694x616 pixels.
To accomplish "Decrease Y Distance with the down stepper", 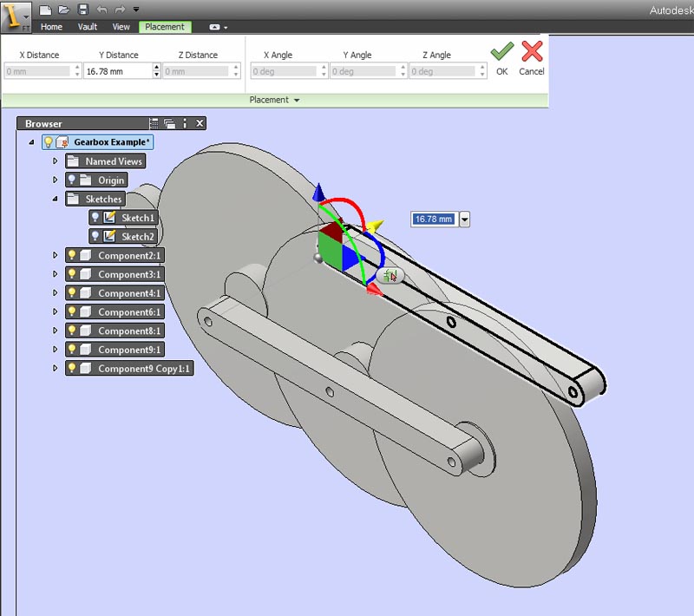I will pyautogui.click(x=157, y=75).
